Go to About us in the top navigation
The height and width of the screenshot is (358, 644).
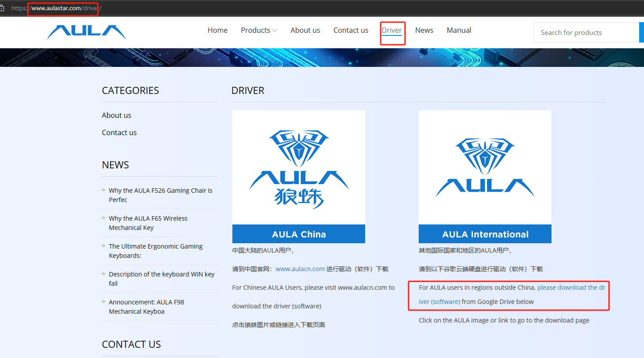pos(305,30)
